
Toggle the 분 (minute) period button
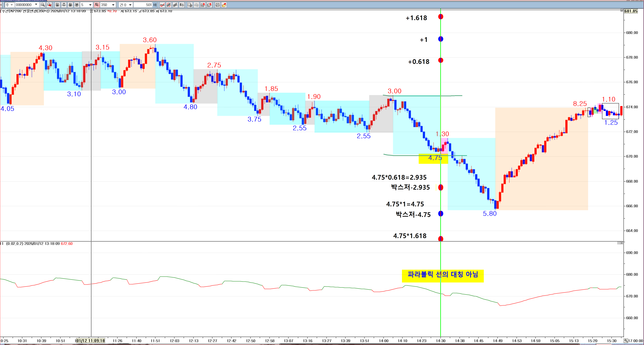point(77,5)
